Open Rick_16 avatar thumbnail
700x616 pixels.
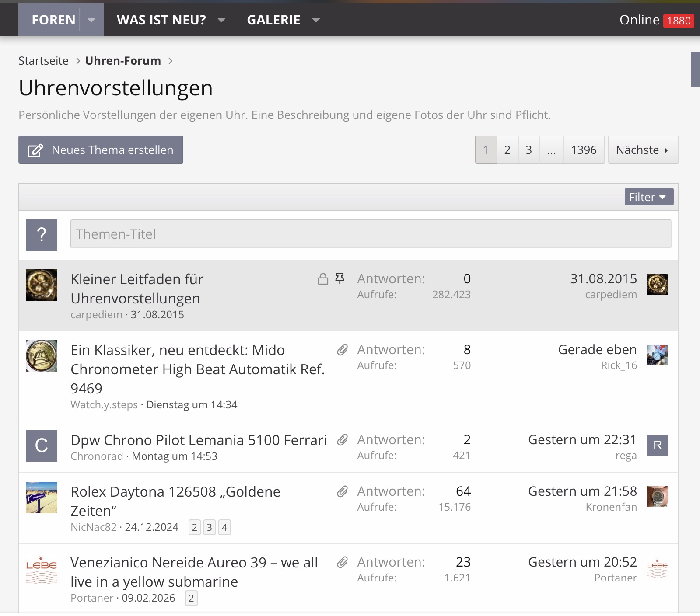tap(658, 355)
